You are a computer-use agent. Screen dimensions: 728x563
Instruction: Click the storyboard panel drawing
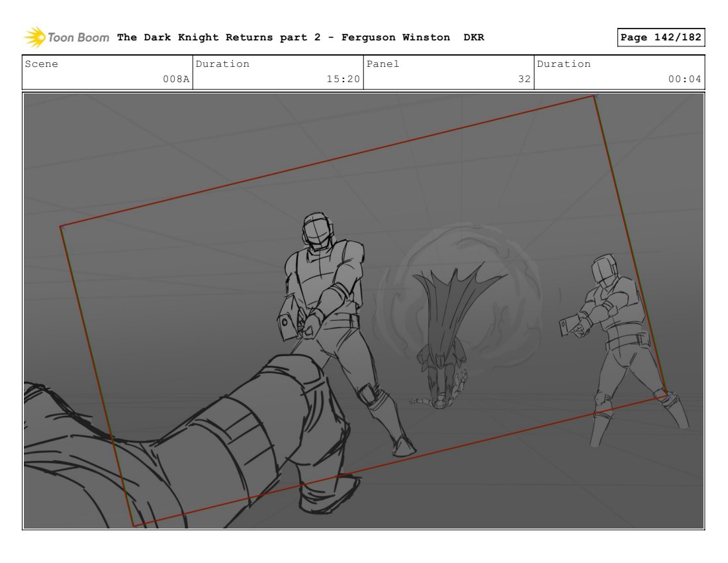(x=363, y=311)
